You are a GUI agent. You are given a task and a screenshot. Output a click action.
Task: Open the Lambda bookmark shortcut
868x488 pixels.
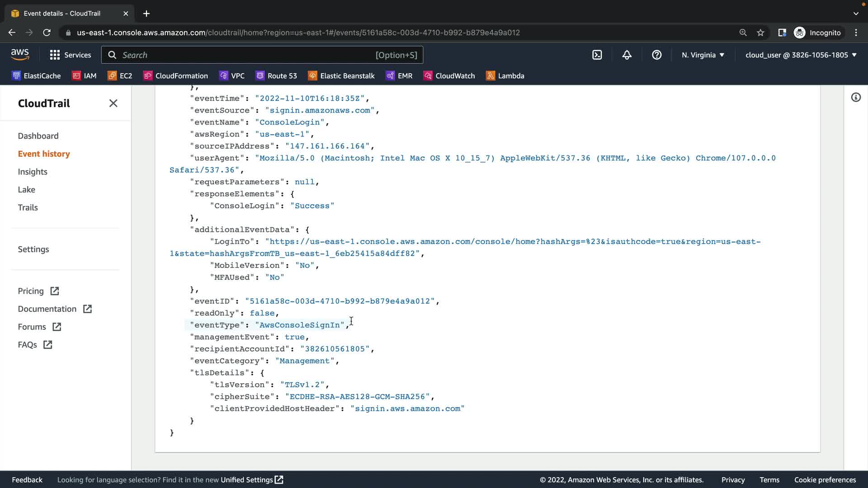point(505,76)
